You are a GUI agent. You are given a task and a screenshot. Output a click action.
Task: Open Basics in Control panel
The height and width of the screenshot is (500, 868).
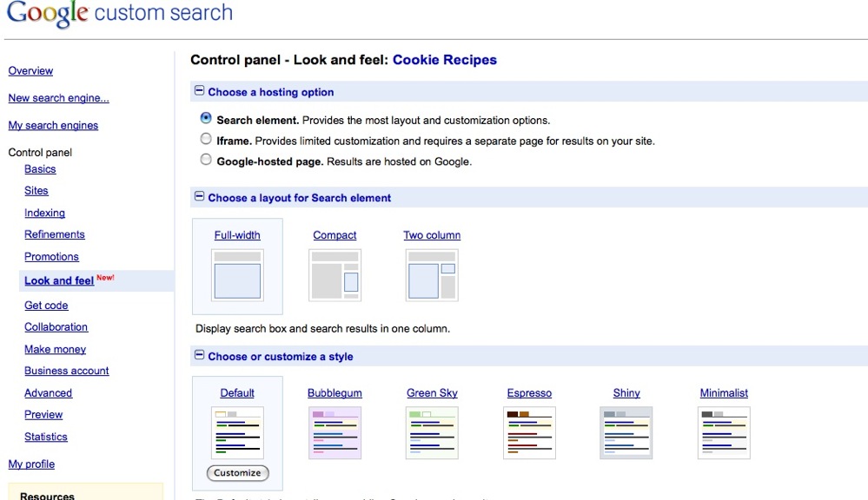[40, 169]
